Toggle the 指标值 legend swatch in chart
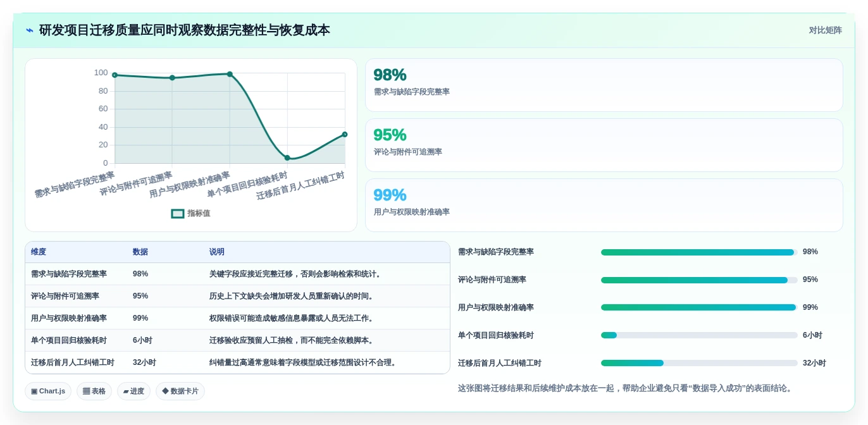Image resolution: width=868 pixels, height=425 pixels. click(178, 214)
